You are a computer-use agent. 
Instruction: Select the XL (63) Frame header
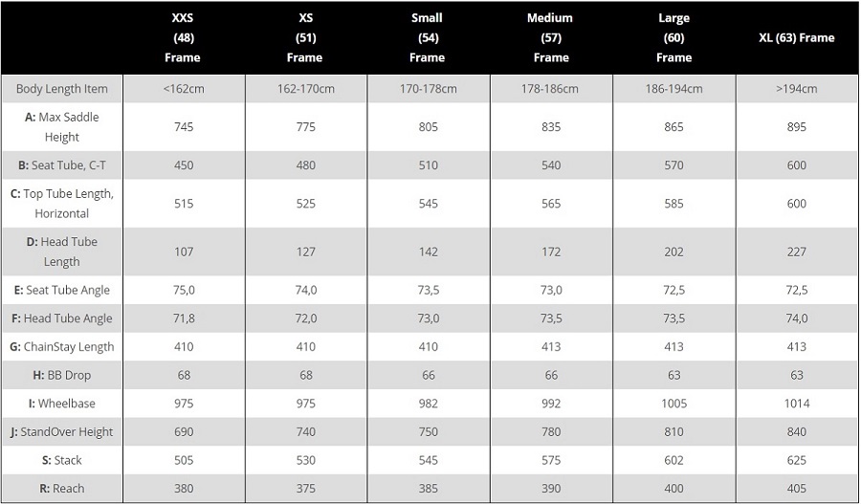coord(796,38)
